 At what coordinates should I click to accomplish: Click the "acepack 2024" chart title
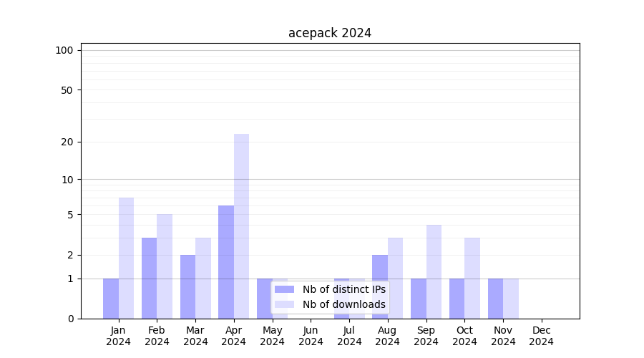click(x=330, y=33)
